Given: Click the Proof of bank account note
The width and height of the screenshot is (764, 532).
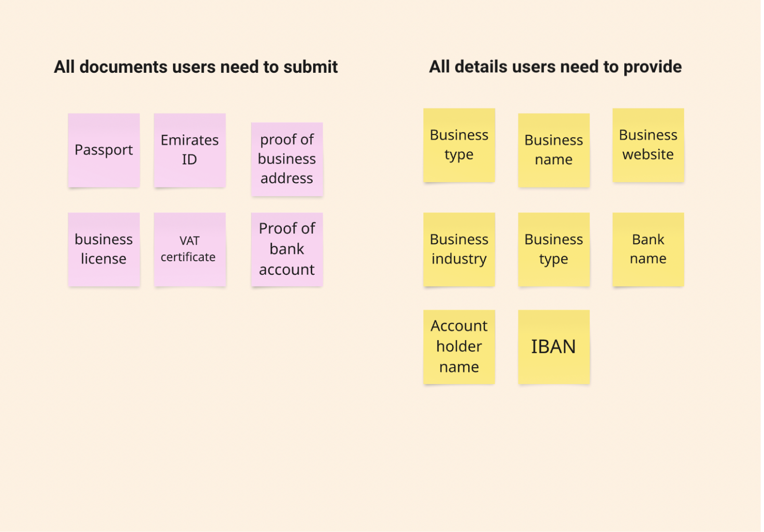Looking at the screenshot, I should click(287, 249).
